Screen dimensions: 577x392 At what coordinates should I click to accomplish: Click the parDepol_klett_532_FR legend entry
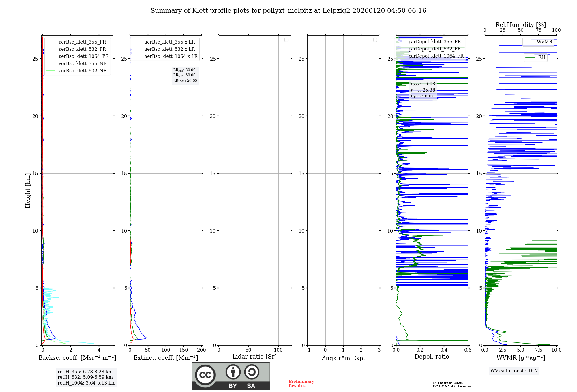click(x=434, y=49)
